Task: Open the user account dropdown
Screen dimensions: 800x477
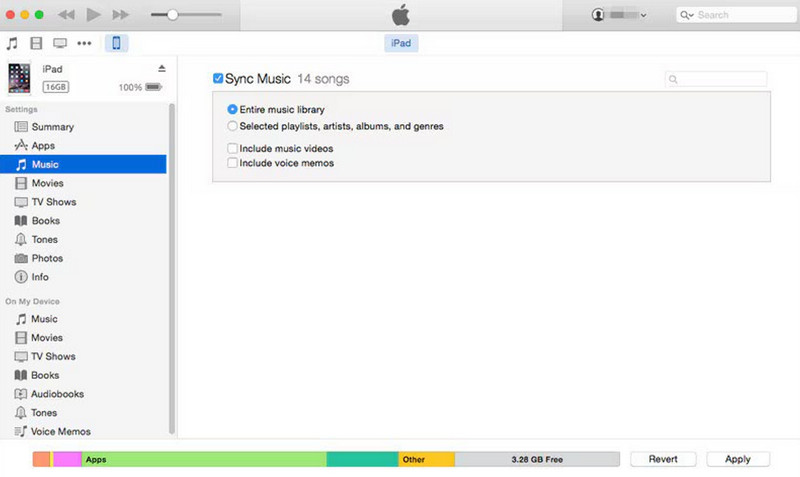Action: (619, 15)
